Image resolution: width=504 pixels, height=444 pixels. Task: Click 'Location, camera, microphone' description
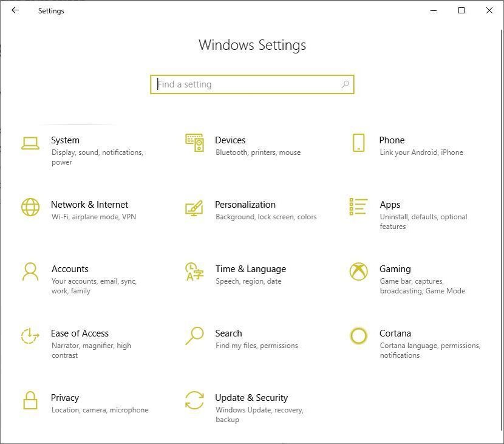[100, 410]
